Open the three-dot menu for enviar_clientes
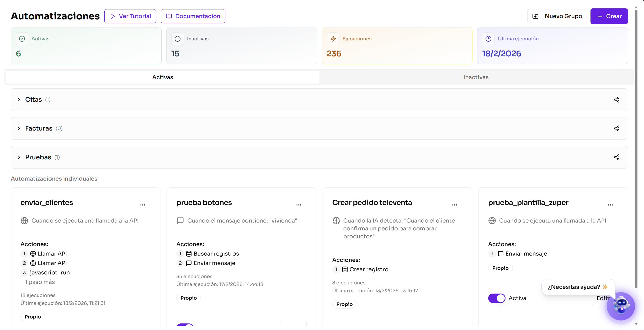Screen dimensions: 644x330 click(143, 205)
